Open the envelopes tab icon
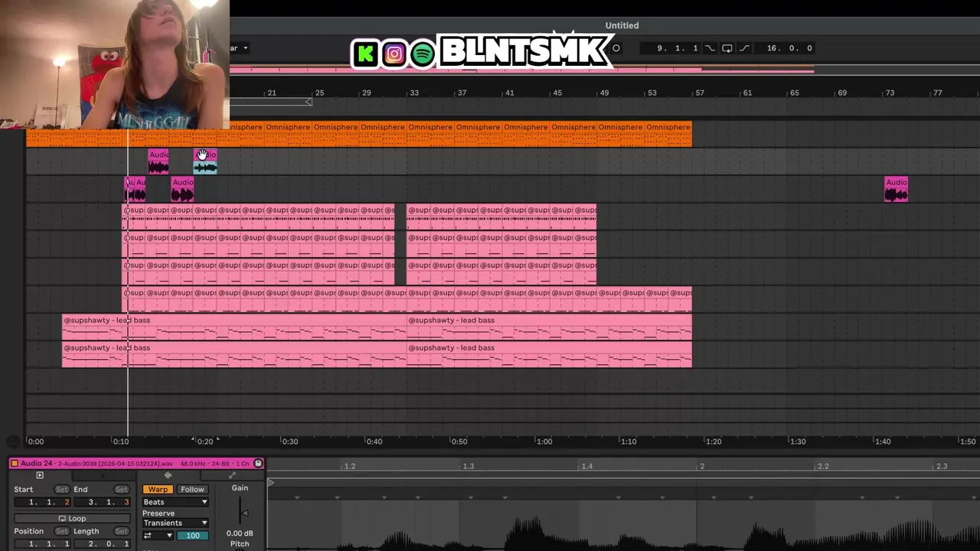 (x=232, y=475)
